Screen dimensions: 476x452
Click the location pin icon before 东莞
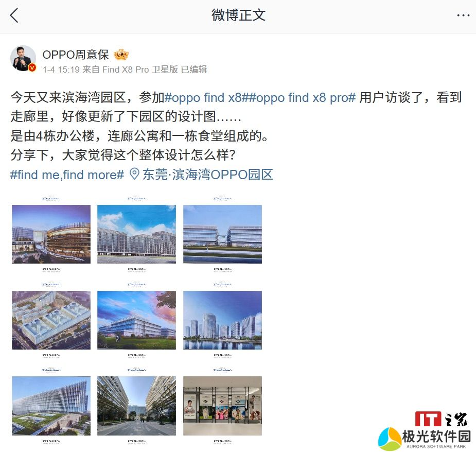click(134, 174)
